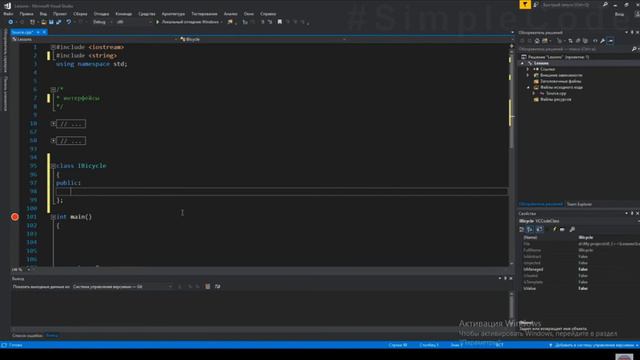Open the Debug configuration dropdown
This screenshot has width=640, height=360.
coord(101,22)
